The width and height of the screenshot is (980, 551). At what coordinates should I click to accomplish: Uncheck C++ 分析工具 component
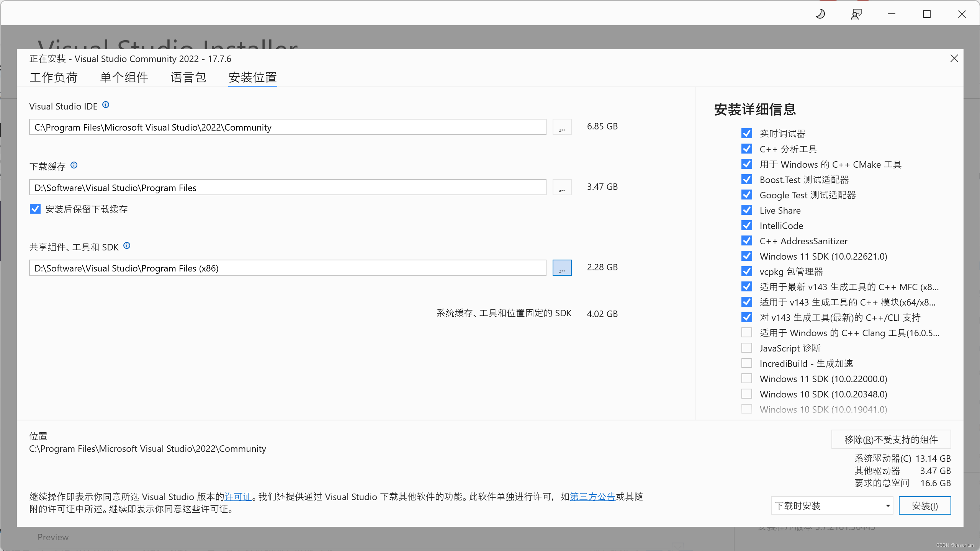(746, 149)
